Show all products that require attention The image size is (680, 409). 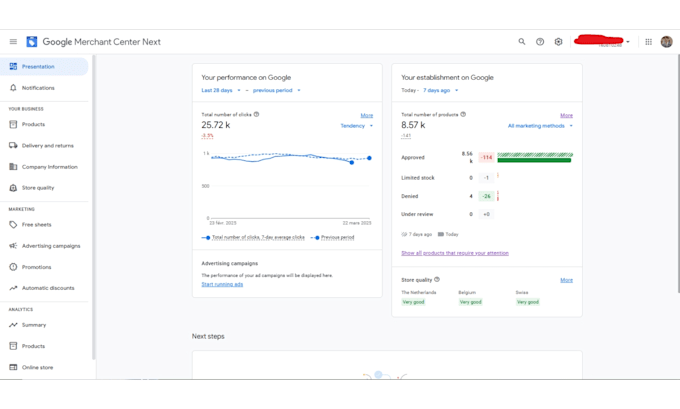click(455, 253)
